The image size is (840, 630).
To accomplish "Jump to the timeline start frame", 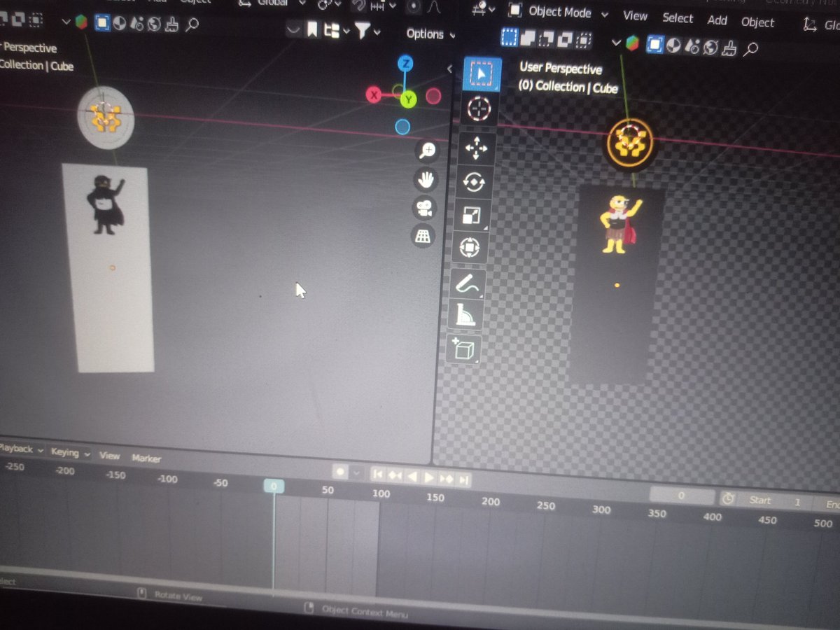I will (377, 475).
